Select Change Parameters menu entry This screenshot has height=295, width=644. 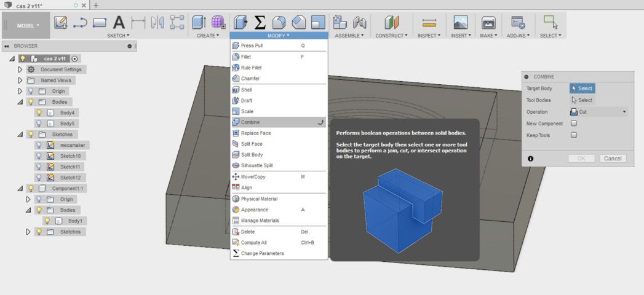pyautogui.click(x=279, y=254)
